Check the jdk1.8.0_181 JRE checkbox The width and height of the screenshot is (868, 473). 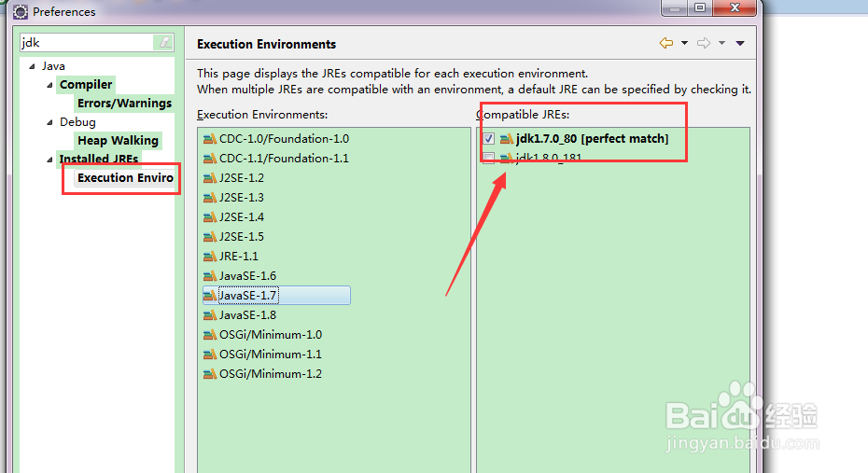(488, 159)
